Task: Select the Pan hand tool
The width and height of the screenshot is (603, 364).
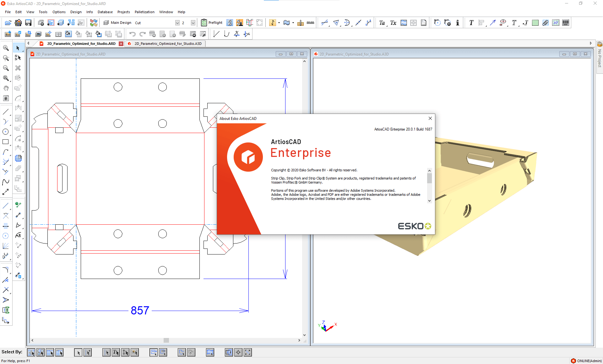Action: [x=6, y=88]
